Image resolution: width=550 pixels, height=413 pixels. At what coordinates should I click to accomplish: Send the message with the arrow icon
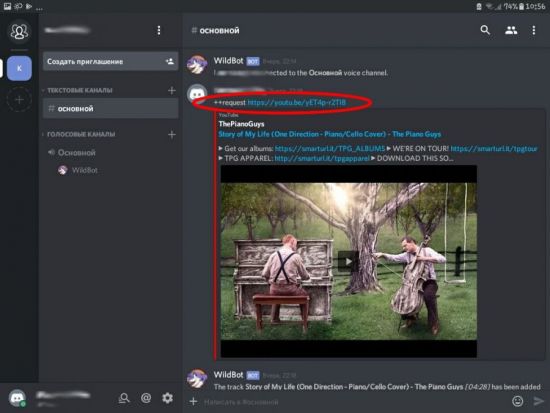538,401
